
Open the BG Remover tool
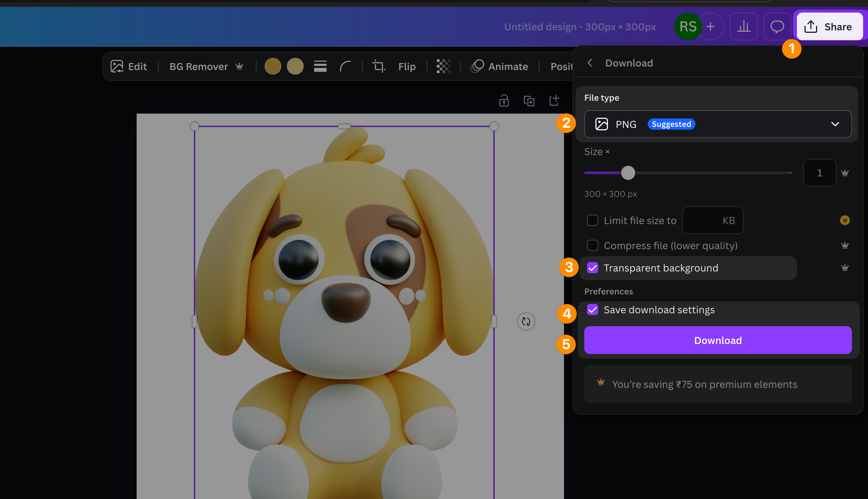tap(199, 66)
